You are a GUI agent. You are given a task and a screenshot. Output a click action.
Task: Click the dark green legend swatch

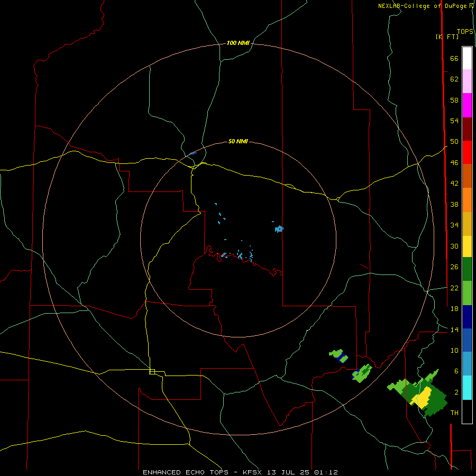[467, 269]
